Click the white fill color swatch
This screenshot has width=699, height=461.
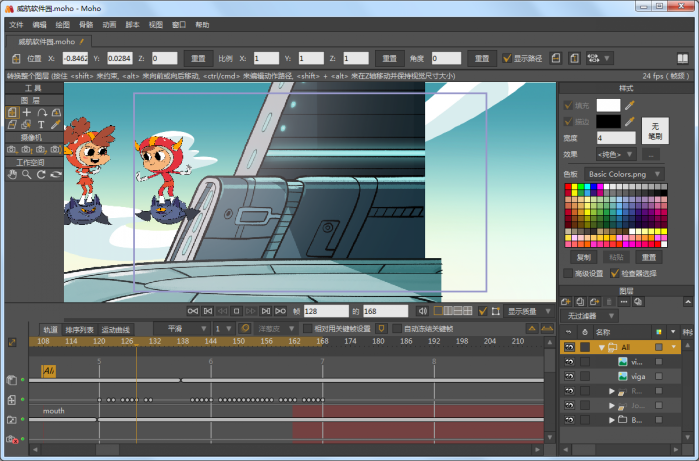608,105
